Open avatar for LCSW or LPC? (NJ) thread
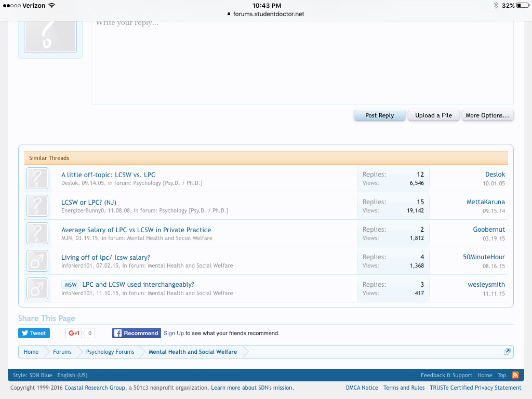Viewport: 532px width, 399px height. pyautogui.click(x=37, y=206)
